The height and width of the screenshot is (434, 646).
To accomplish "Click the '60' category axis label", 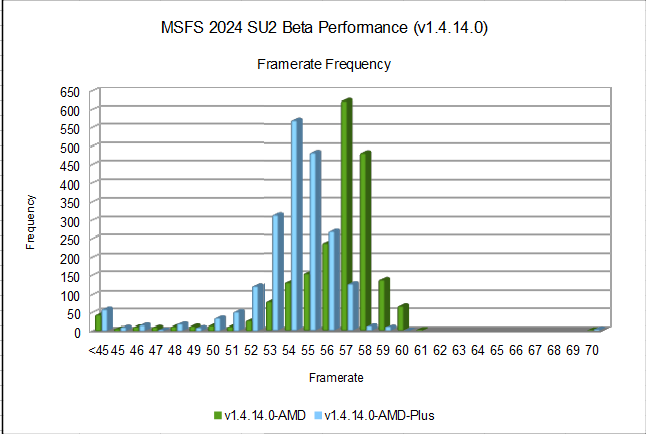I will pos(402,350).
